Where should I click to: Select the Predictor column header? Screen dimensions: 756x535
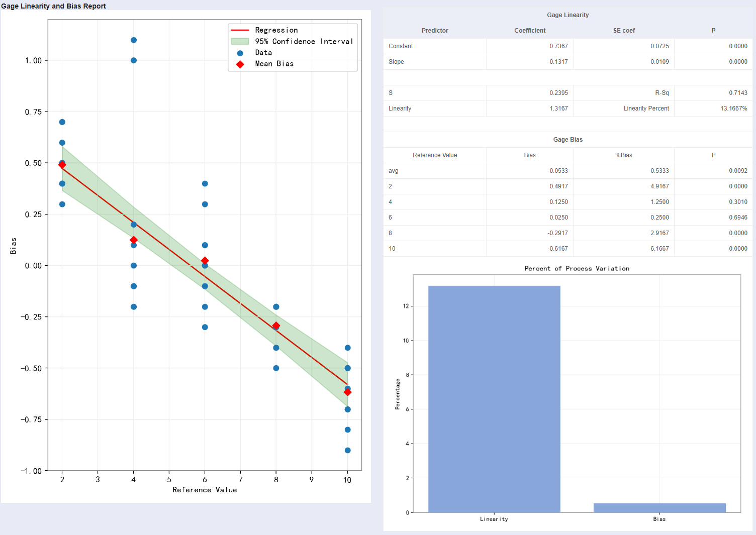coord(435,31)
